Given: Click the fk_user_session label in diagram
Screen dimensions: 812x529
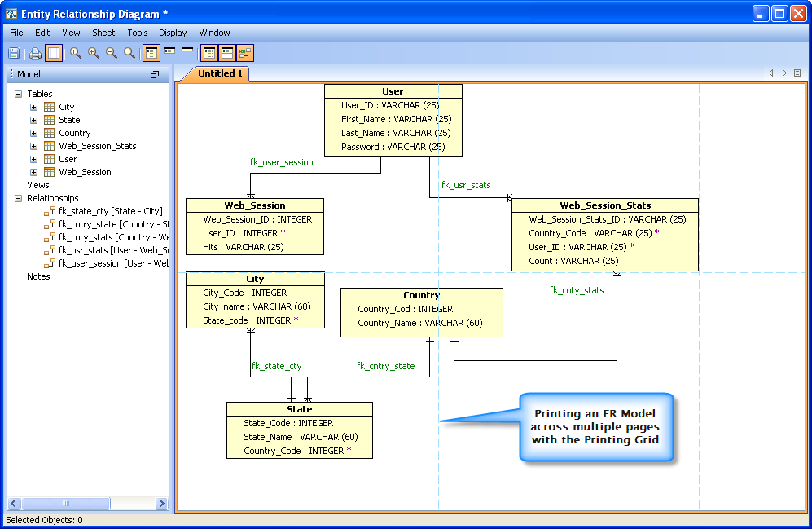Looking at the screenshot, I should point(282,162).
